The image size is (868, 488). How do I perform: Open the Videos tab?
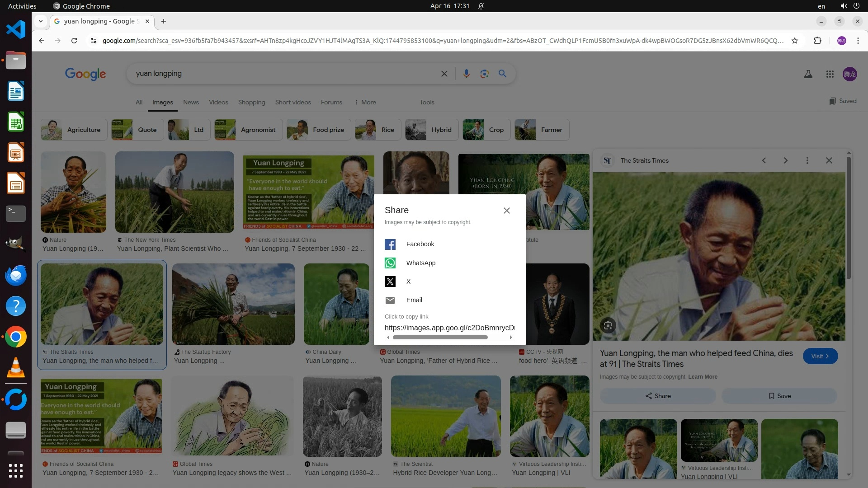[x=218, y=102]
